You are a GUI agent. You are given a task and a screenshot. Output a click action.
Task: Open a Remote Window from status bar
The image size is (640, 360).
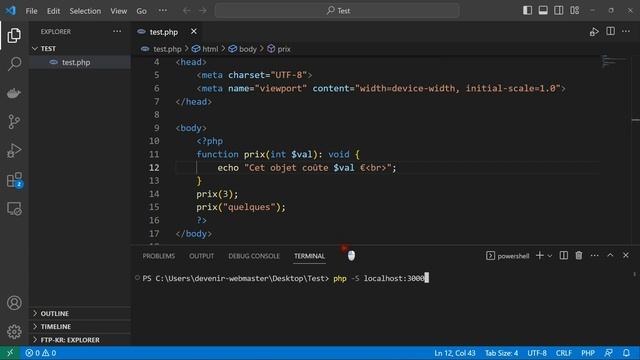click(x=10, y=353)
